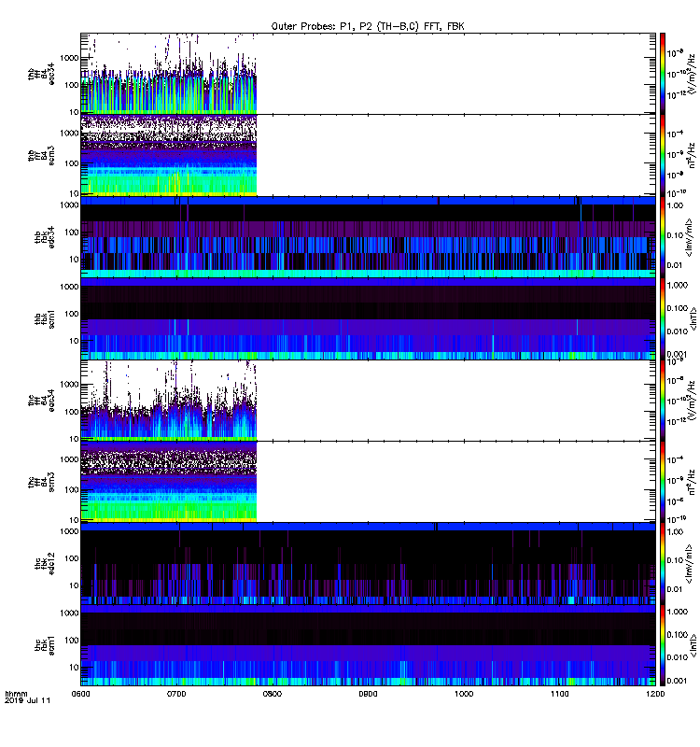Click inside the thb scm3 FFT spectrogram data
Viewport: 700px width, 747px height.
169,155
